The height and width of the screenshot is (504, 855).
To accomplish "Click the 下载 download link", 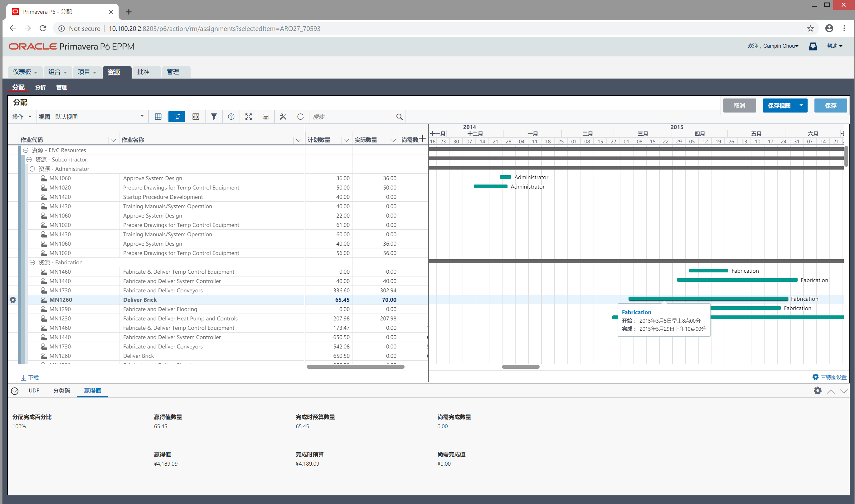I will [30, 378].
